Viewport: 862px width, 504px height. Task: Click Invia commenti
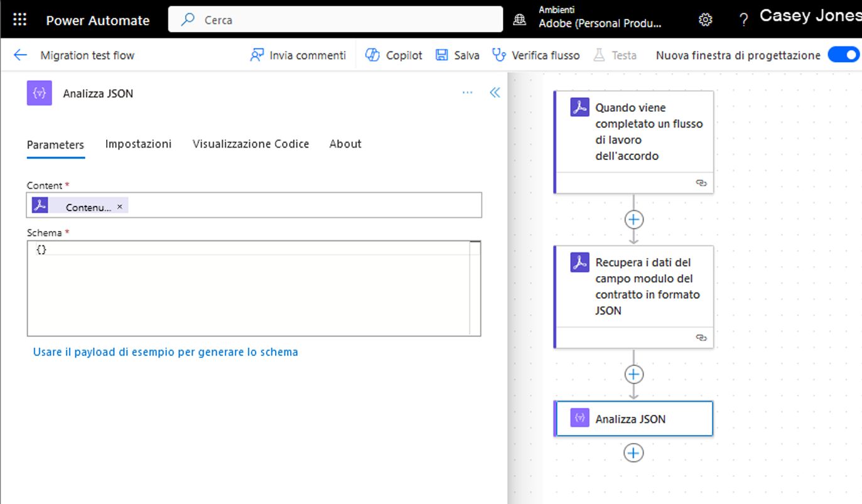pos(298,55)
